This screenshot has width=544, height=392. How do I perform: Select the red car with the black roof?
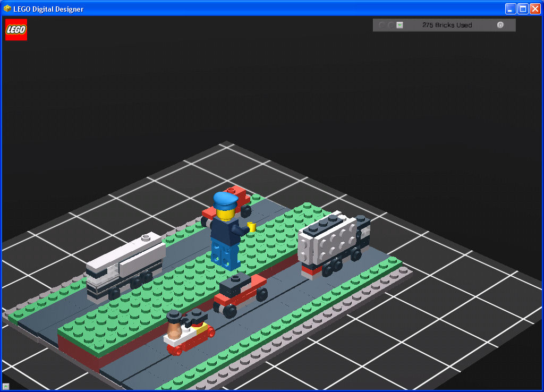240,294
